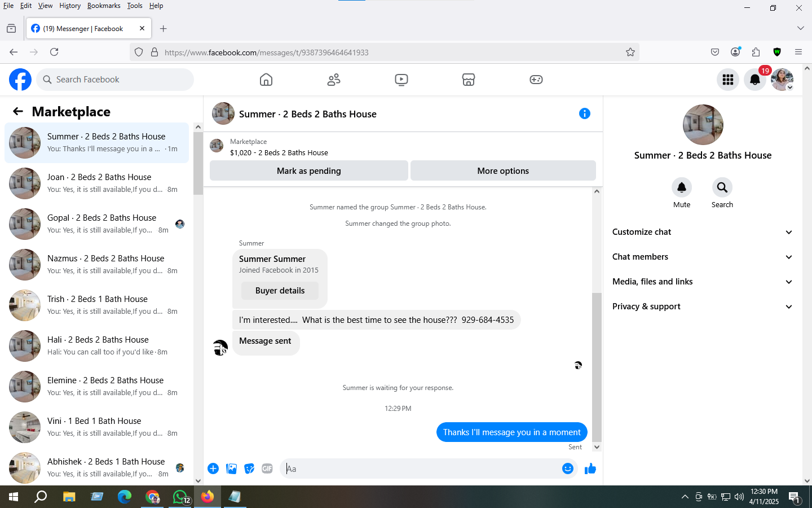This screenshot has width=812, height=508.
Task: Open Firefox application hamburger menu
Action: click(x=798, y=52)
